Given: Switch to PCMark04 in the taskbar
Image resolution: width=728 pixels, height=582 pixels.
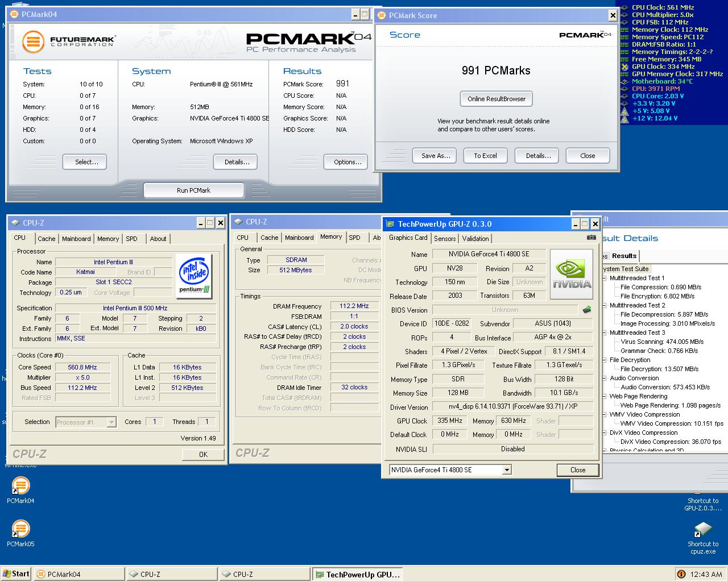Looking at the screenshot, I should [78, 574].
